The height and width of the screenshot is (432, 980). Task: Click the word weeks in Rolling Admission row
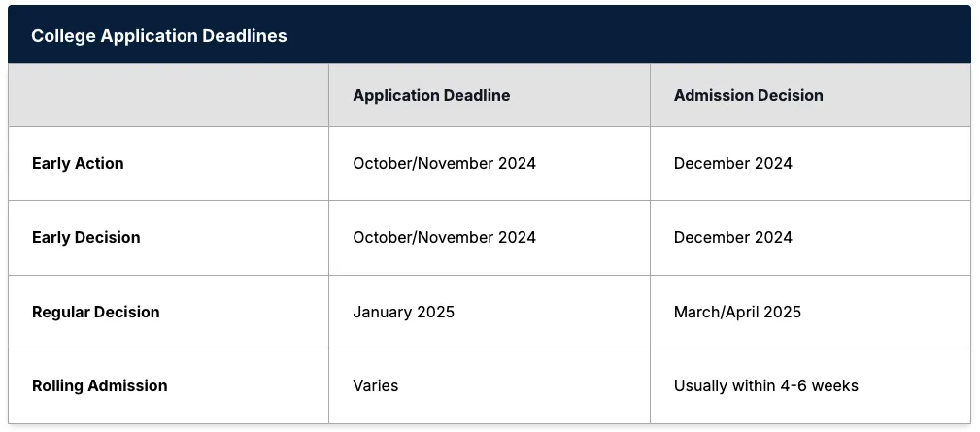pyautogui.click(x=835, y=385)
